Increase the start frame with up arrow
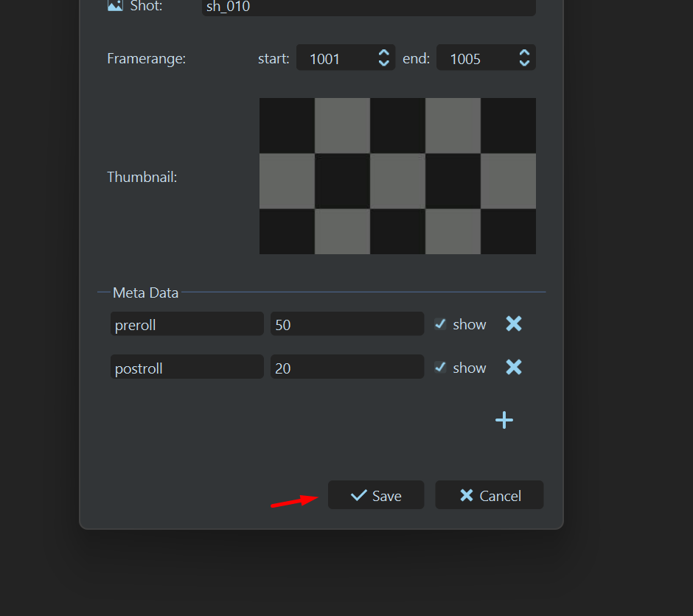Viewport: 693px width, 616px height. (383, 53)
